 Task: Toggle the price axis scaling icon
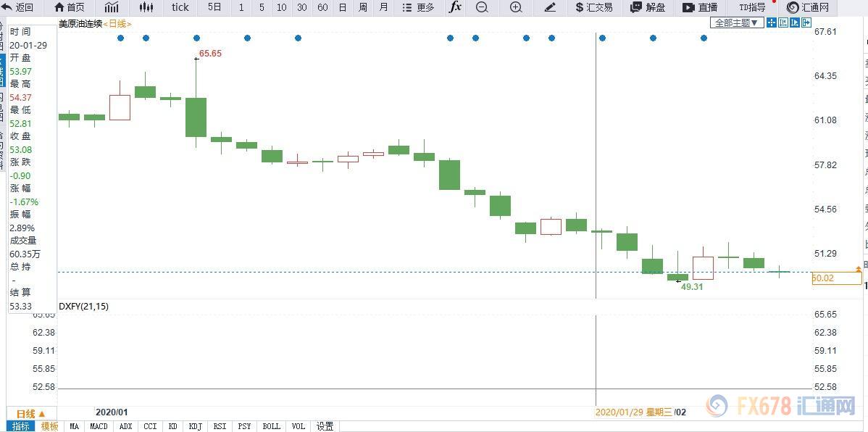pyautogui.click(x=783, y=22)
